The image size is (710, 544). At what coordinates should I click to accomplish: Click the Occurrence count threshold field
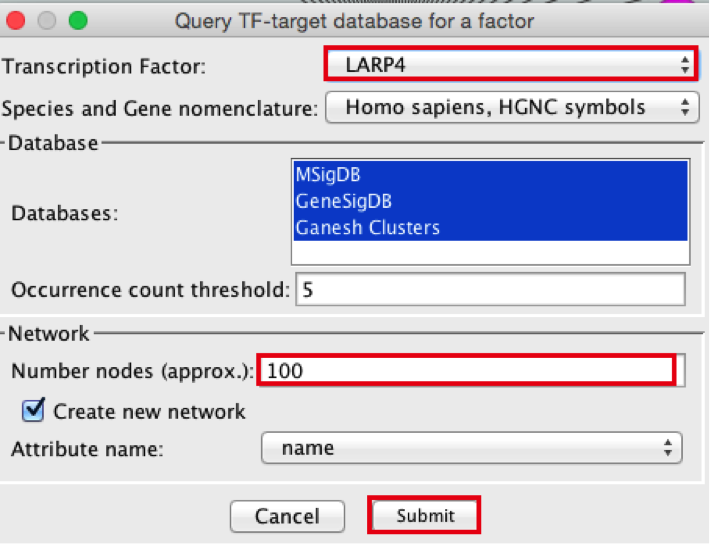(490, 290)
